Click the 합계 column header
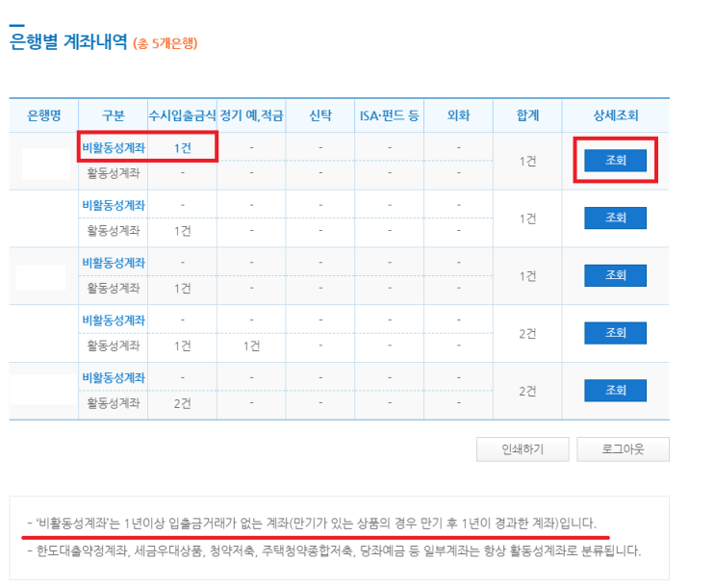 [527, 115]
